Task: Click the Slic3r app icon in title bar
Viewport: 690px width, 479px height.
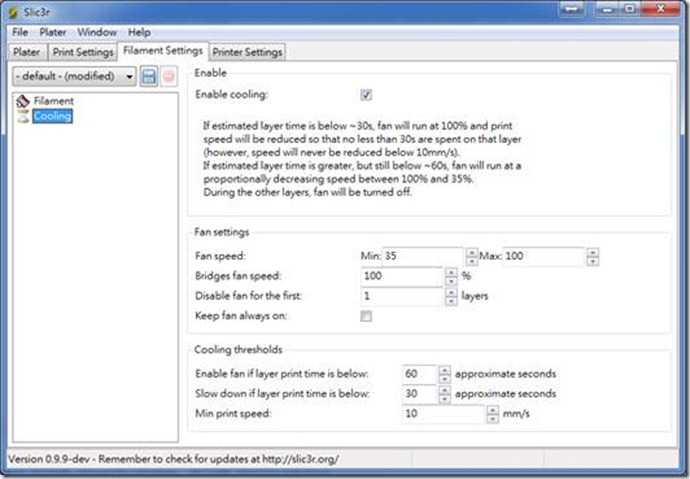Action: tap(12, 12)
